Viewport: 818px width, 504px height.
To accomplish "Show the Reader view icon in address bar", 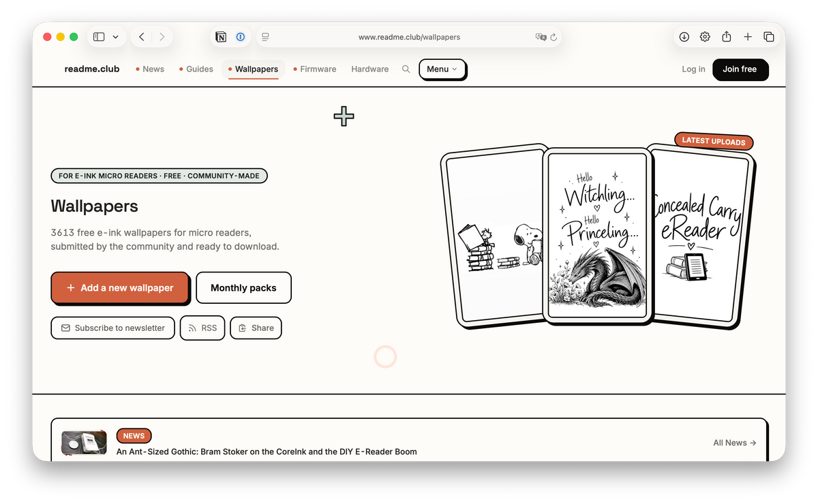I will pyautogui.click(x=265, y=37).
